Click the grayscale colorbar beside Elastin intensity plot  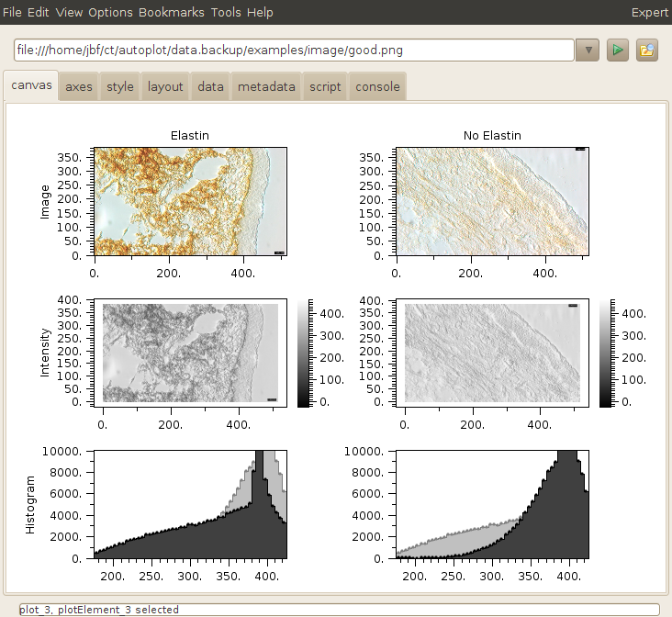(x=303, y=353)
